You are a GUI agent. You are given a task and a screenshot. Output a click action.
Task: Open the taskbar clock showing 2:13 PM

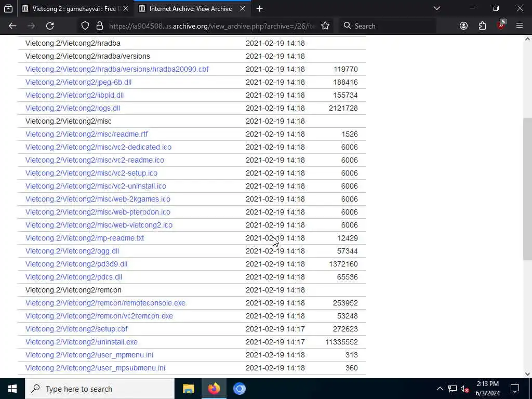(x=487, y=389)
